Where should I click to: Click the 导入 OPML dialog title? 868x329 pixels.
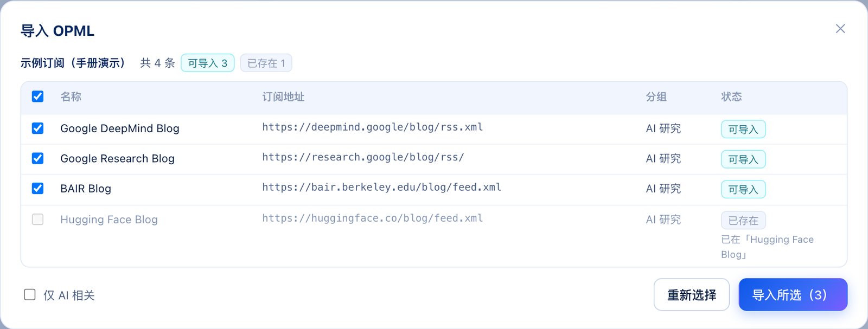58,30
